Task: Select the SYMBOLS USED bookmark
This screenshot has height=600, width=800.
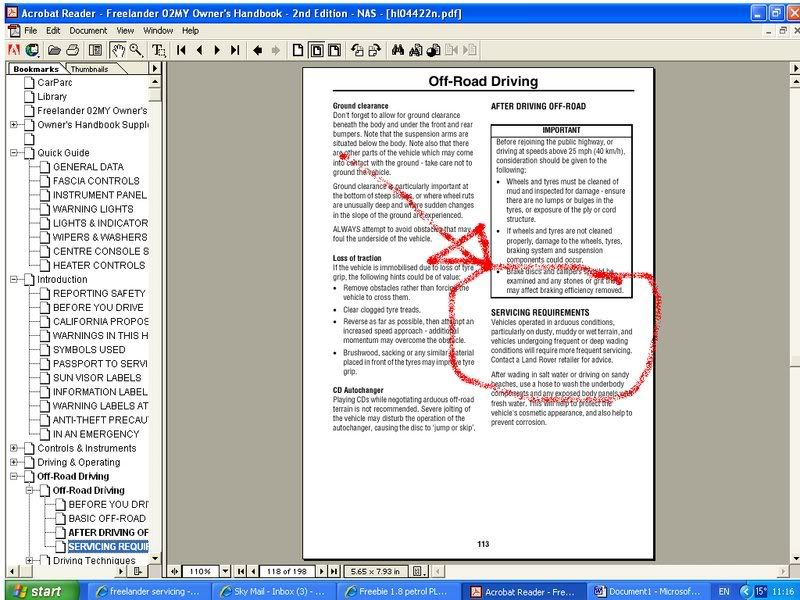Action: pos(89,349)
